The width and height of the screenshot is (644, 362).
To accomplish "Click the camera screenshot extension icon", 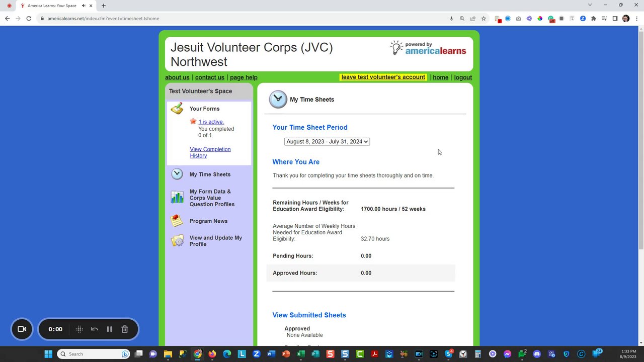I will [518, 19].
